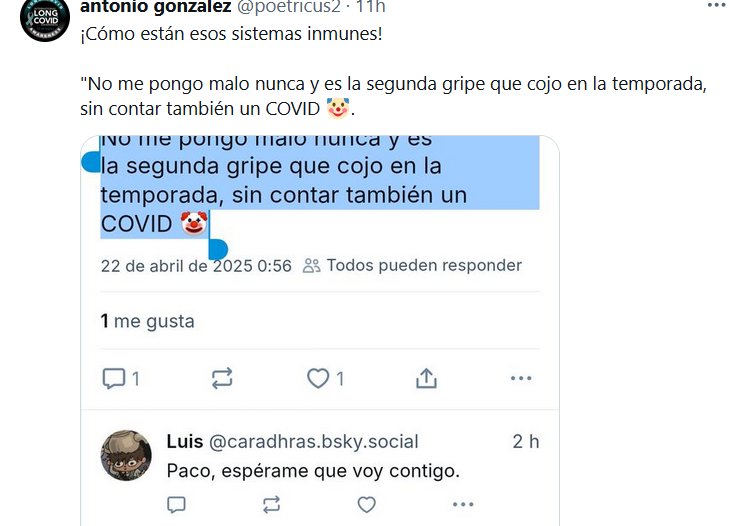Open antonio gonzalez's profile name link

[155, 7]
